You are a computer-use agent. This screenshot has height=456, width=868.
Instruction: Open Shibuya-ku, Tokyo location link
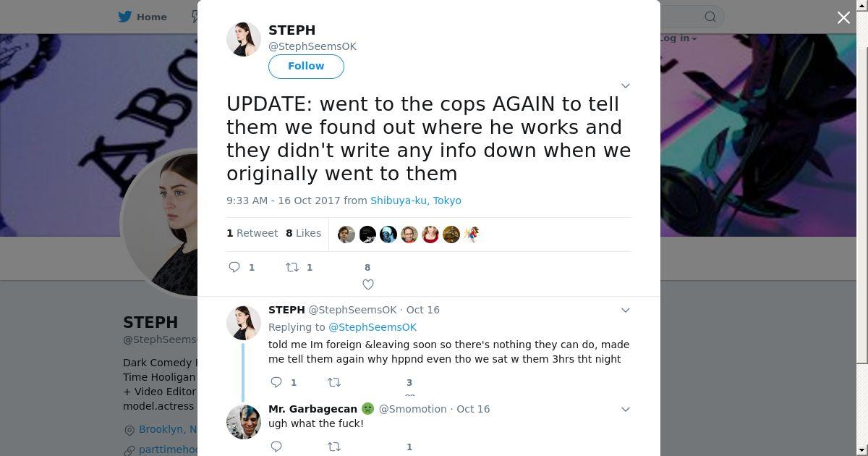(416, 200)
